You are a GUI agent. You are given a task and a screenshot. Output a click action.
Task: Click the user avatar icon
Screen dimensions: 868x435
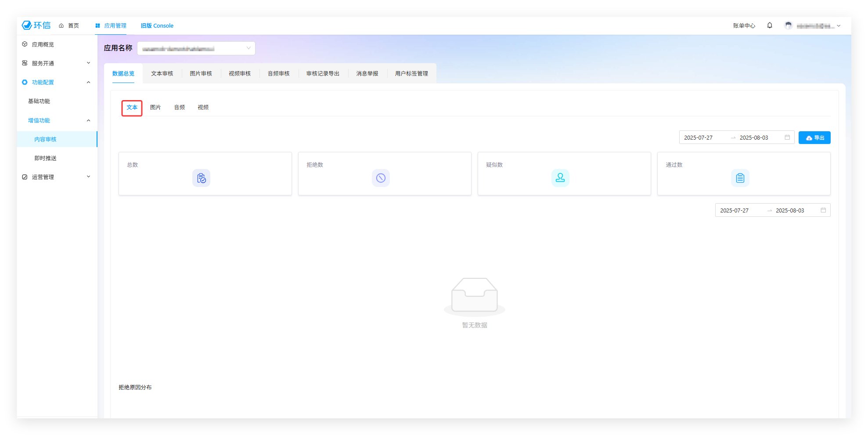pyautogui.click(x=788, y=25)
